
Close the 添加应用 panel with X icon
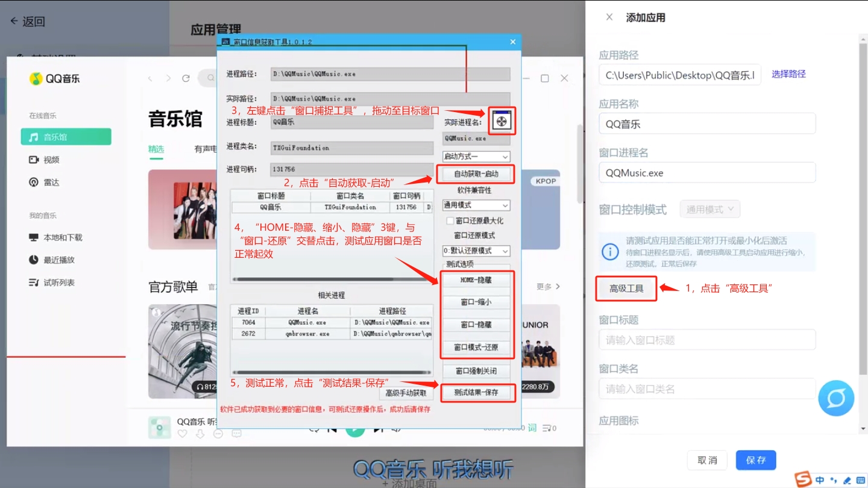click(x=609, y=17)
